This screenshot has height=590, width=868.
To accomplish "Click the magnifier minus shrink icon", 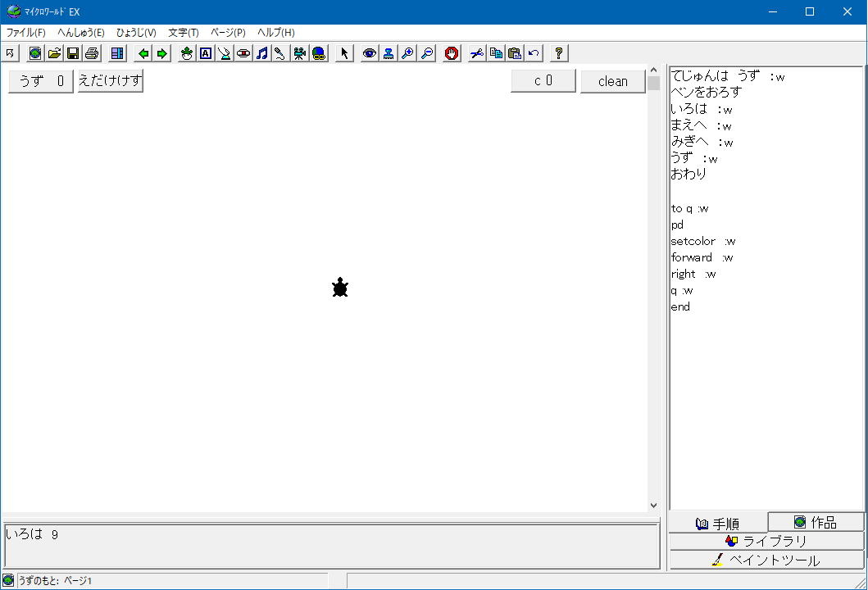I will (427, 53).
